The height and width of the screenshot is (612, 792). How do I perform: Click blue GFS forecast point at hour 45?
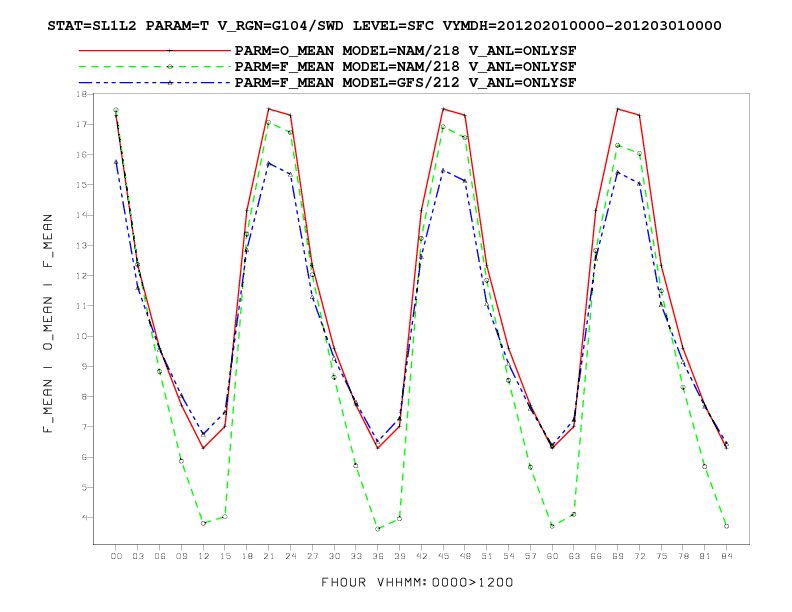click(443, 171)
